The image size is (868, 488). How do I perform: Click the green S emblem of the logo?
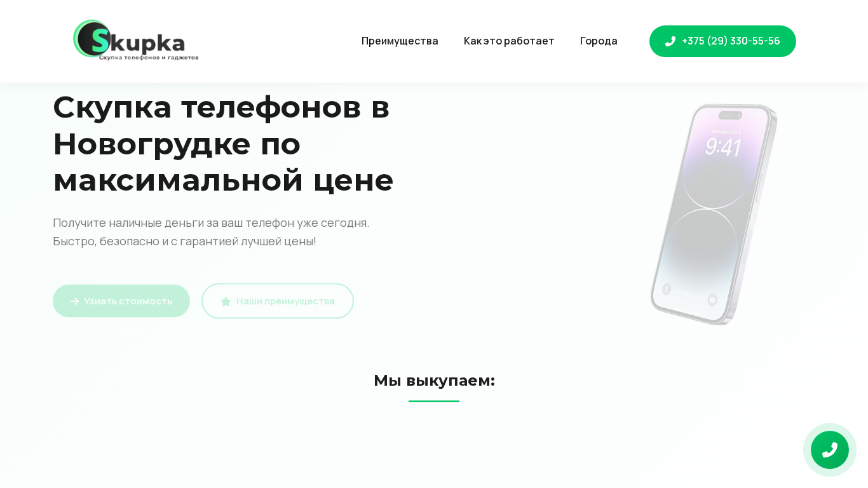click(93, 39)
